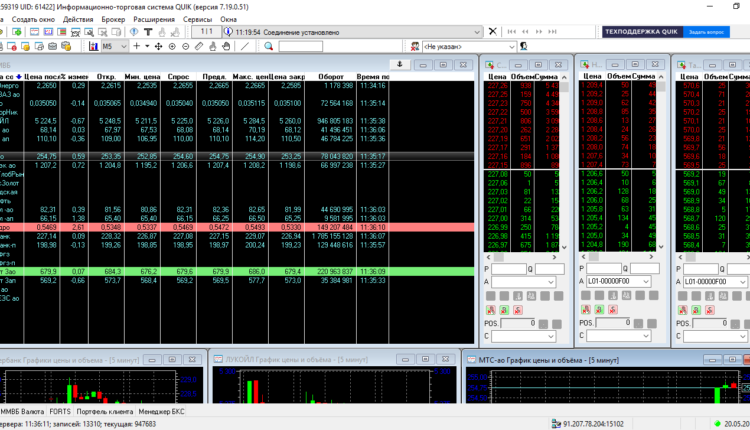Click the zoom in circle-plus icon

pyautogui.click(x=172, y=46)
